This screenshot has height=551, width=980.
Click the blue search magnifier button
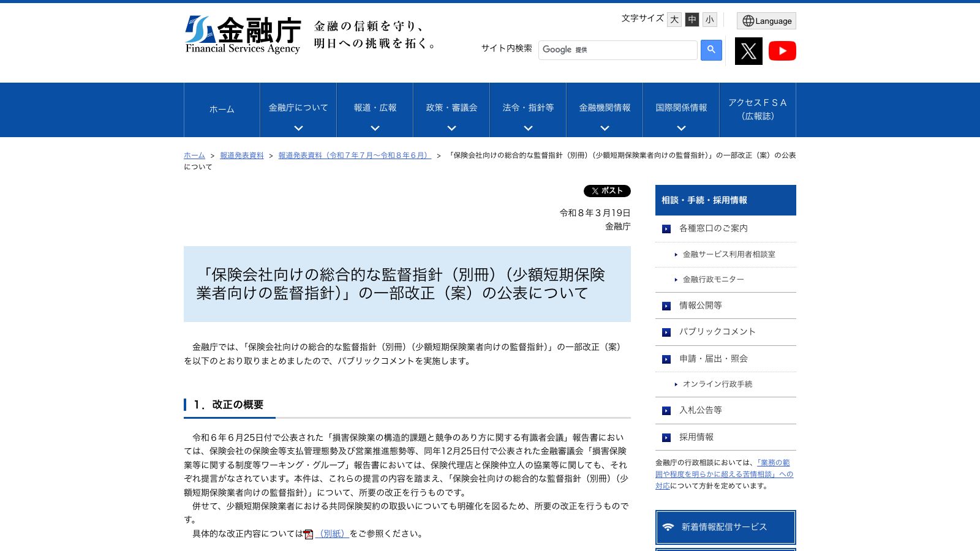pyautogui.click(x=711, y=50)
